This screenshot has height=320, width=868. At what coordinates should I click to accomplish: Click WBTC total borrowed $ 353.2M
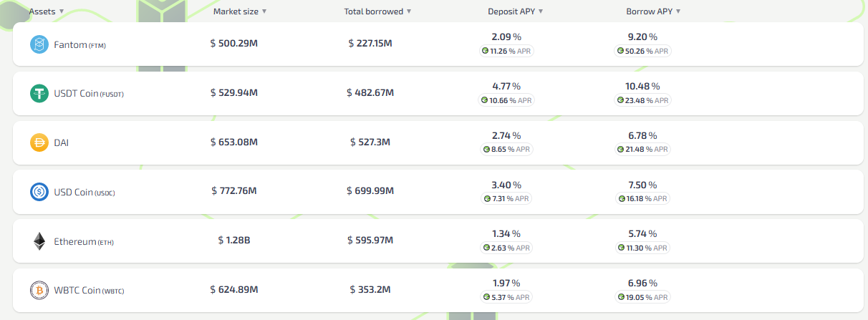[370, 289]
